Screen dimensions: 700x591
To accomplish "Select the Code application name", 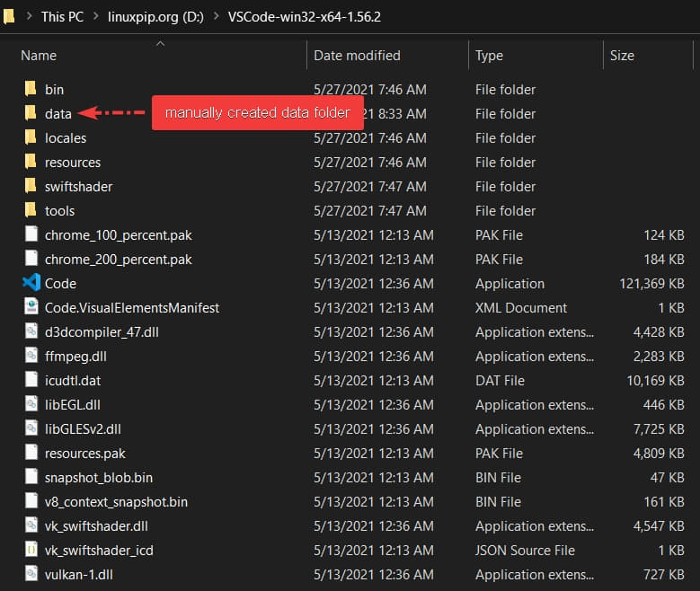I will (61, 284).
